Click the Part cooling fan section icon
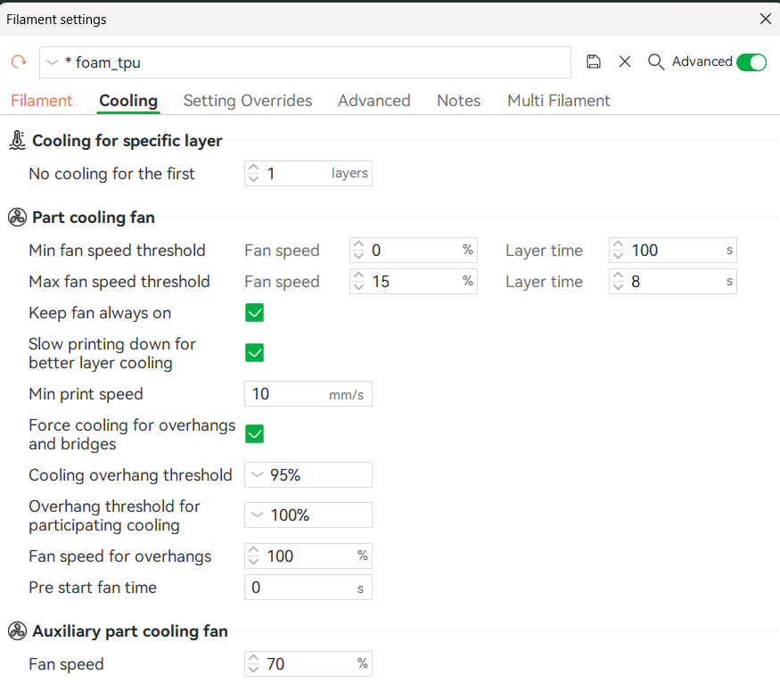 click(17, 218)
